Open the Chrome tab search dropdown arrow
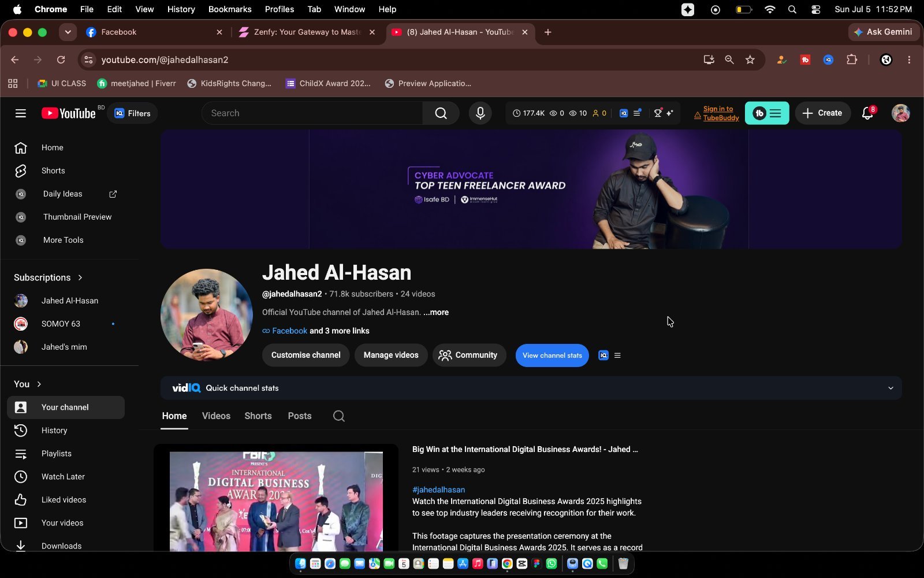The image size is (924, 578). click(68, 32)
